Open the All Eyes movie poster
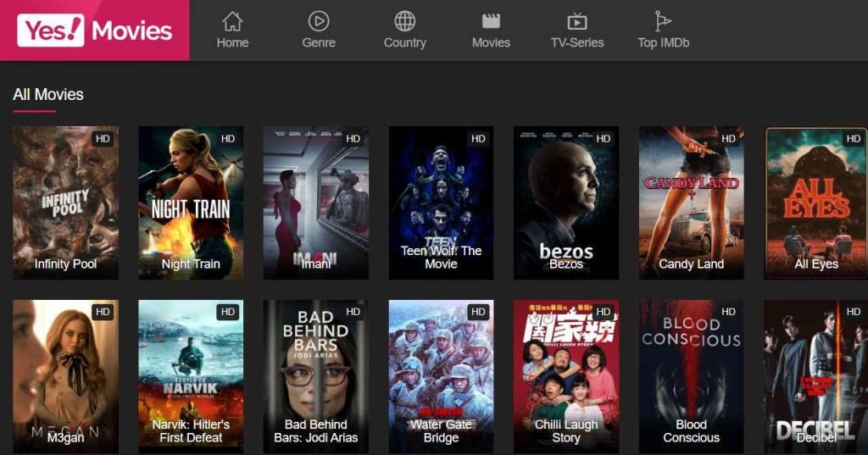Screen dimensions: 868x455 pos(816,203)
